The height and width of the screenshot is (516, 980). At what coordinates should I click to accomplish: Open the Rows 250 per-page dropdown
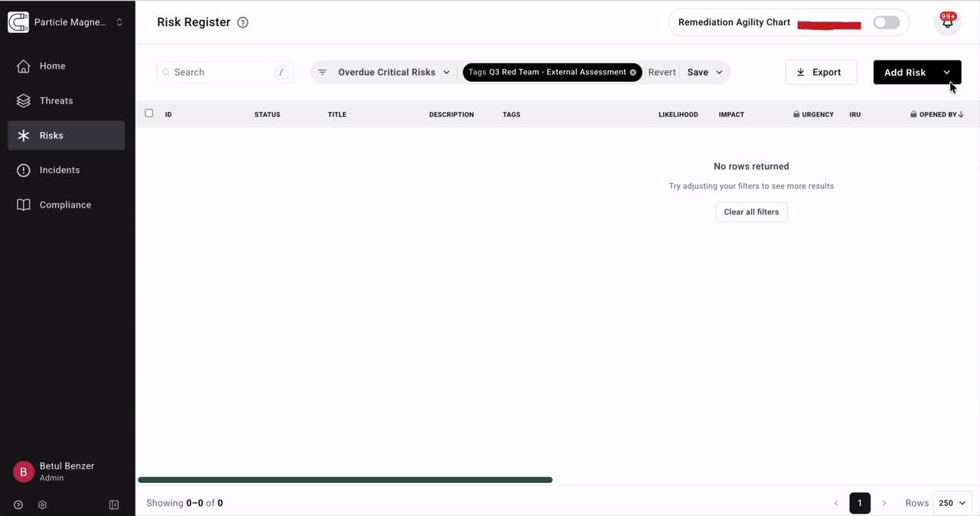953,503
